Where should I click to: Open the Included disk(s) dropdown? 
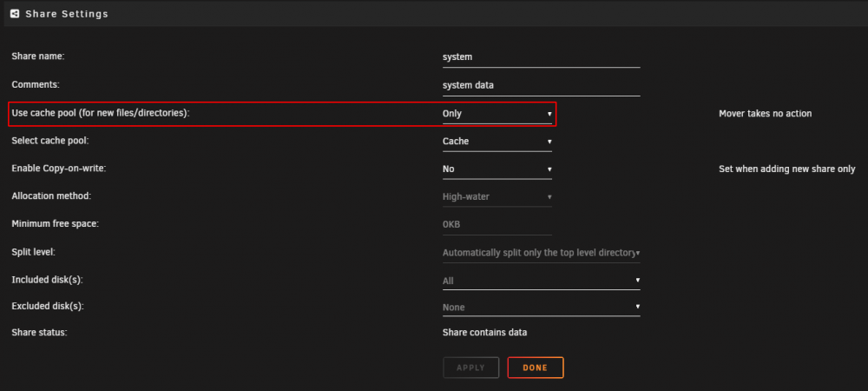[x=541, y=281]
